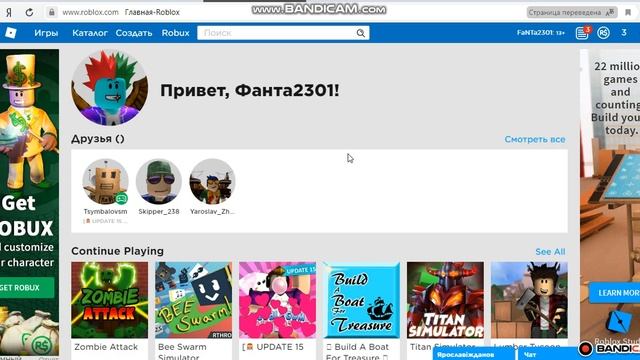Open the Zombie Attack game thumbnail
This screenshot has height=360, width=640.
[109, 300]
